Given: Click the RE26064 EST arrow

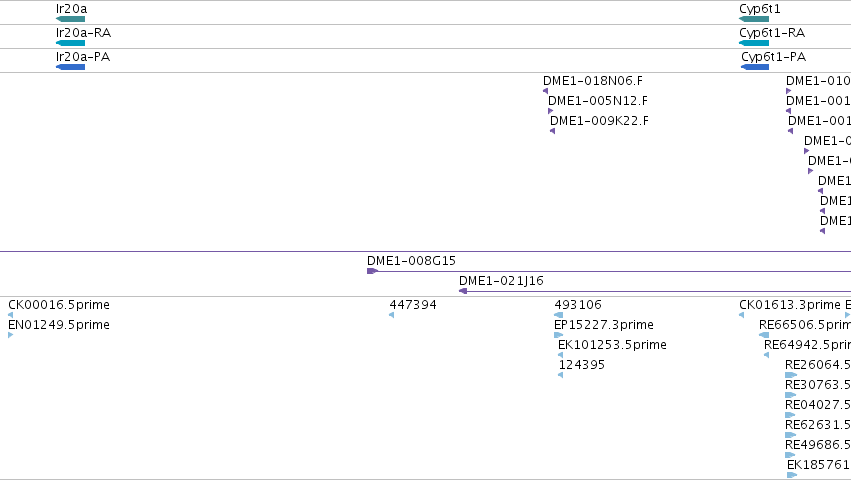Looking at the screenshot, I should coord(791,375).
